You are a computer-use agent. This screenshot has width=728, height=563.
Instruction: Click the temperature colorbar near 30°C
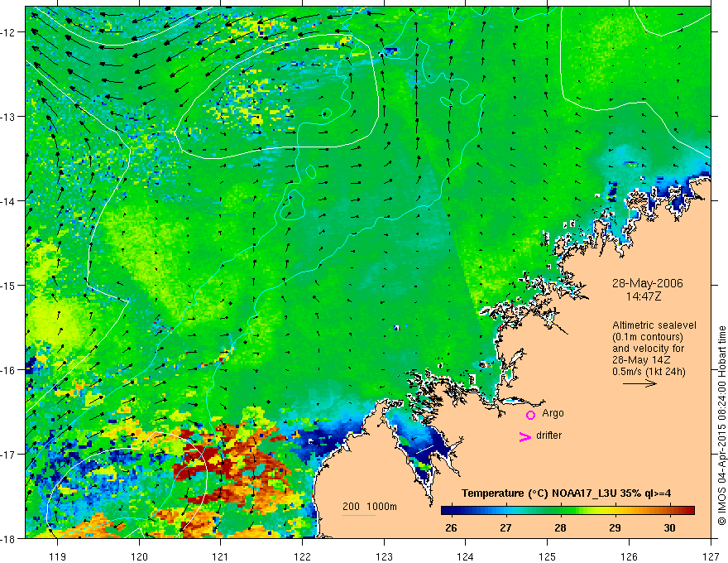click(670, 511)
